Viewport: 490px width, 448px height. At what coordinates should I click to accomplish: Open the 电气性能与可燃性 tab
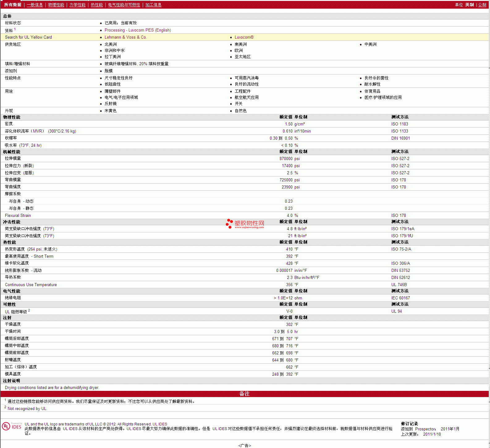tap(124, 5)
